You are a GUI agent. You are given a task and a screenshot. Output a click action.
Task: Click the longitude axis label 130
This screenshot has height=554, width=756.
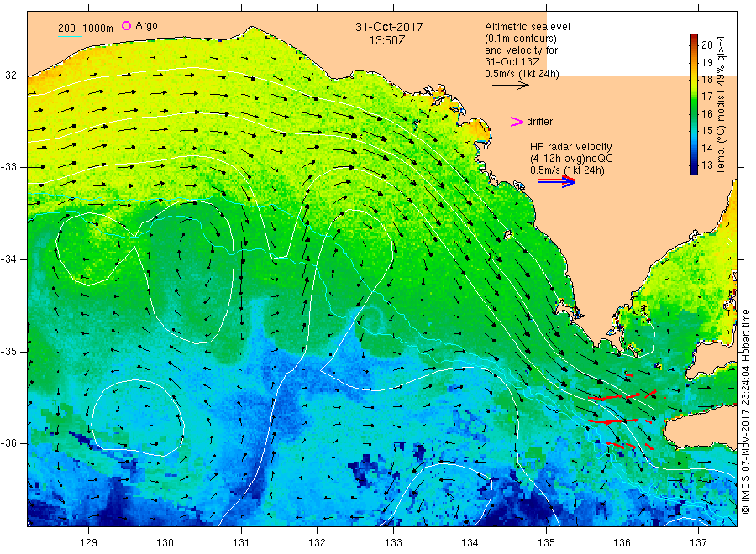(x=165, y=542)
